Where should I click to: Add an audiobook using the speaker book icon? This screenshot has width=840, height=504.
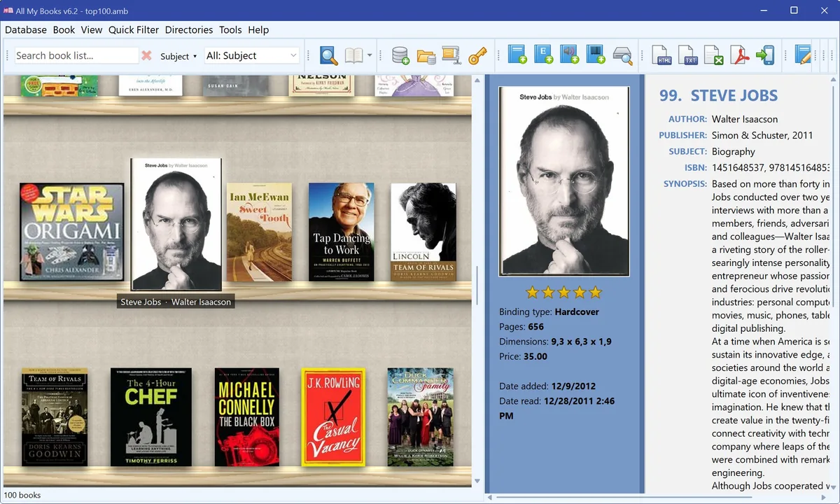coord(569,55)
